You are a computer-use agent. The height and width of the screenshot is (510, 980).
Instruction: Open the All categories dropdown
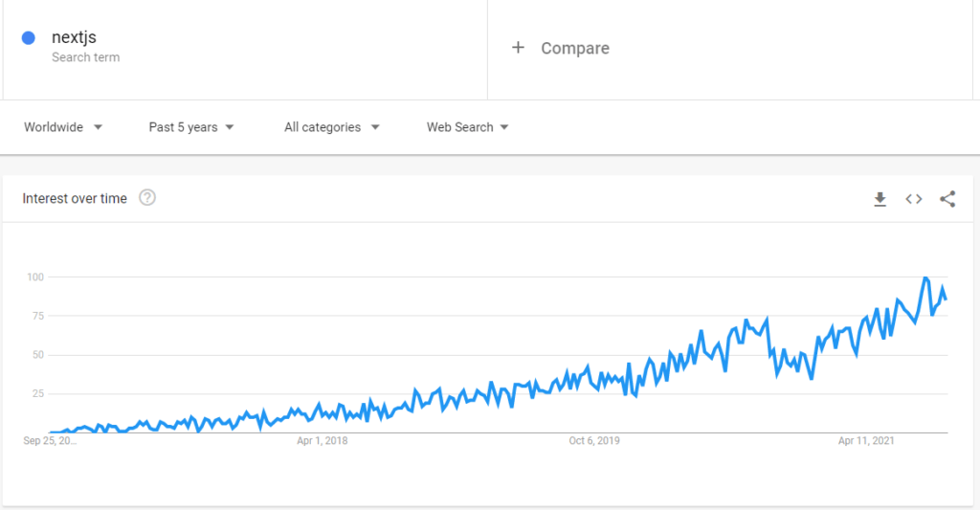(332, 127)
